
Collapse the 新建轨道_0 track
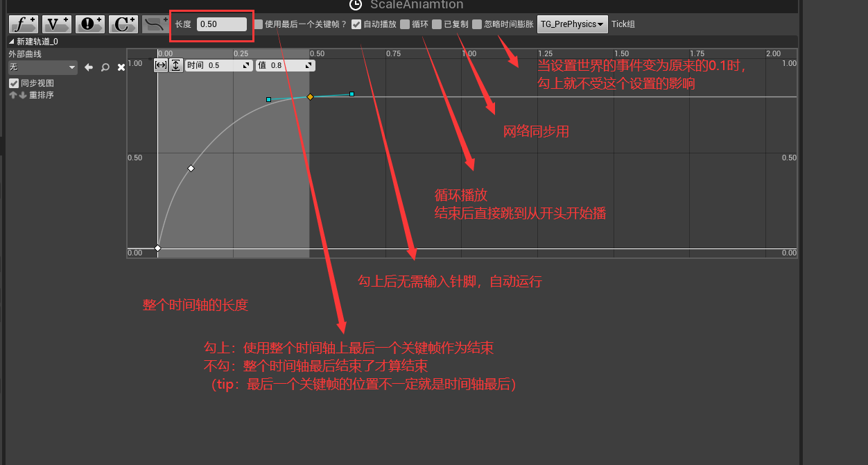[11, 42]
